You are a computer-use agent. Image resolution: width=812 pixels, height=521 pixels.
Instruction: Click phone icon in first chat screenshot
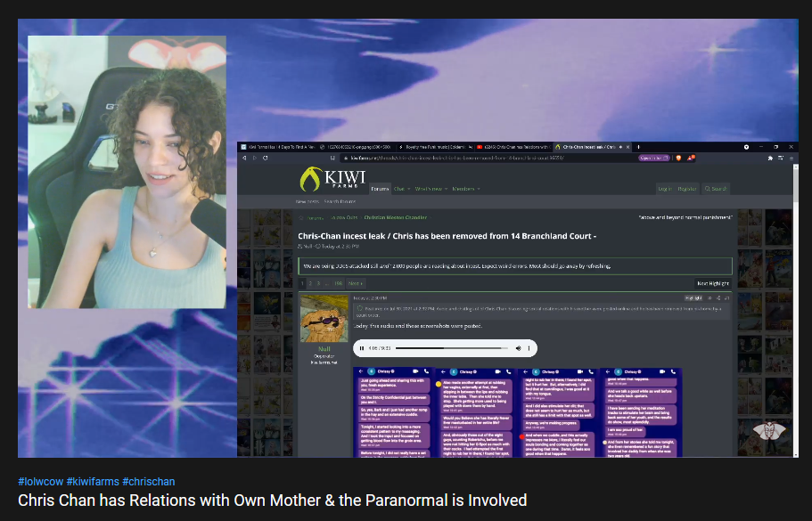pos(426,371)
